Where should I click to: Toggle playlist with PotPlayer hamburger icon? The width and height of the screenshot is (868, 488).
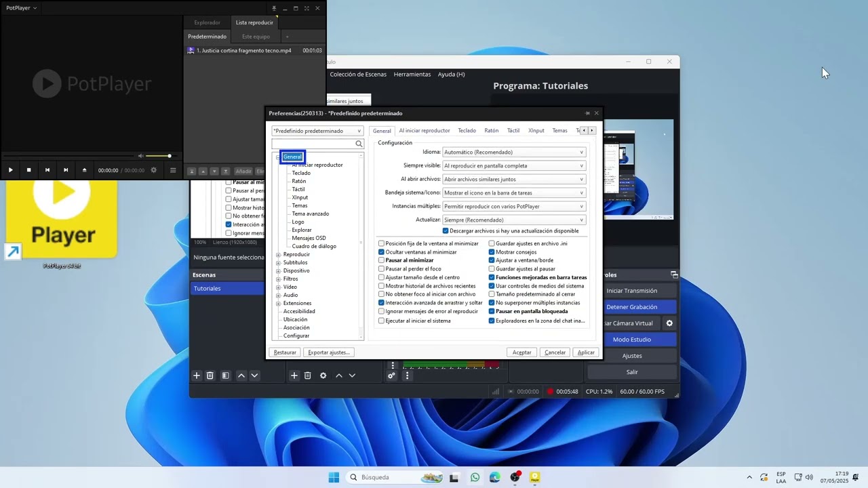173,170
